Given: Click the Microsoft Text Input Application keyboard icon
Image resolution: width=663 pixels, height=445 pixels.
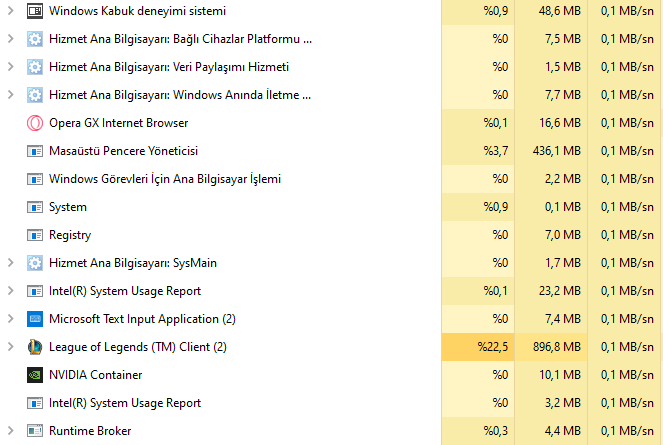Looking at the screenshot, I should [35, 319].
